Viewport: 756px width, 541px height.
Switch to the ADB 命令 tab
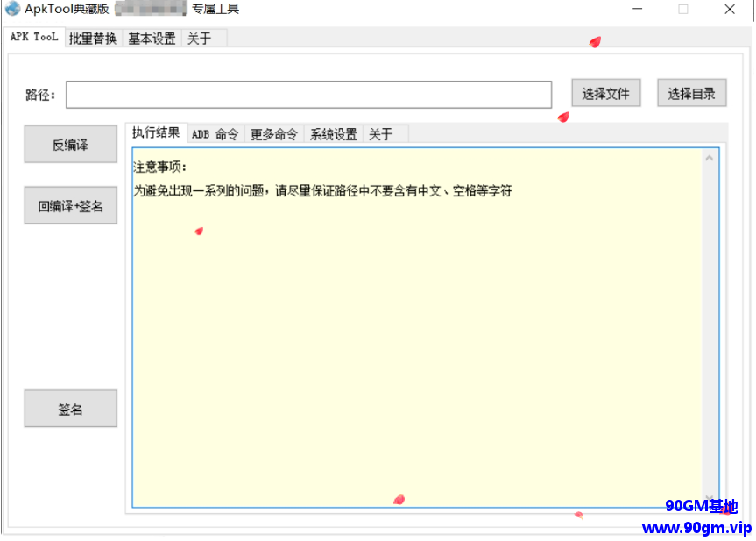(x=215, y=134)
